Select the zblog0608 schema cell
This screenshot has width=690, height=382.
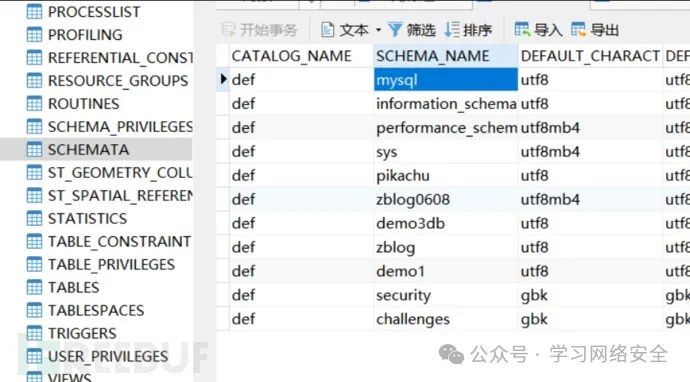(446, 199)
